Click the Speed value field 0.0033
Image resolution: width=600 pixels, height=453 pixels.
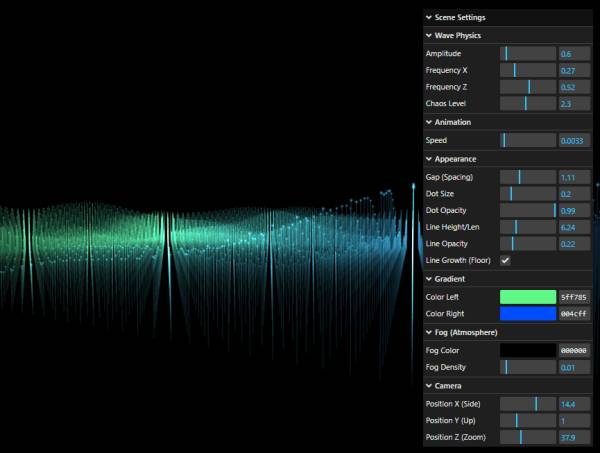[573, 141]
